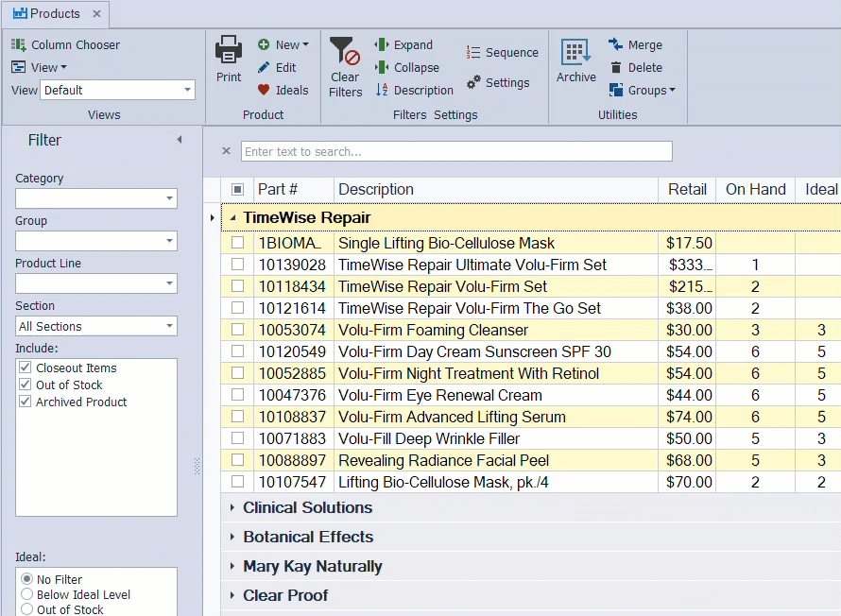Sort by the Description column header
Screen dimensions: 841x616
point(496,189)
